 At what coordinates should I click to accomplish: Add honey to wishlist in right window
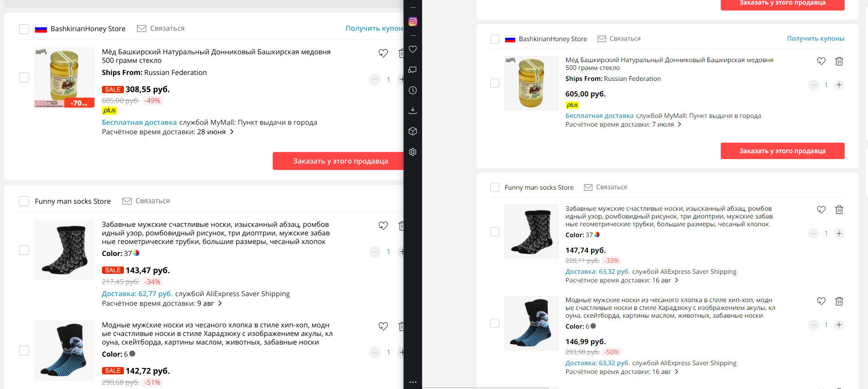tap(821, 61)
